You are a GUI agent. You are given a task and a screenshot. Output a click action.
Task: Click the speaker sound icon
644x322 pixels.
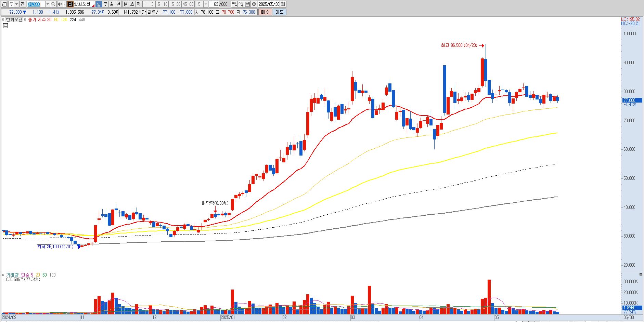(x=60, y=4)
